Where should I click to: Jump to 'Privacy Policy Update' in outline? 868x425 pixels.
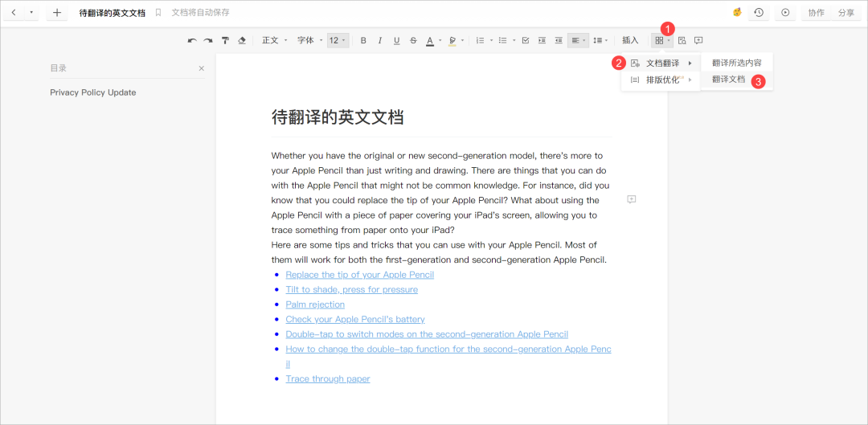[92, 92]
